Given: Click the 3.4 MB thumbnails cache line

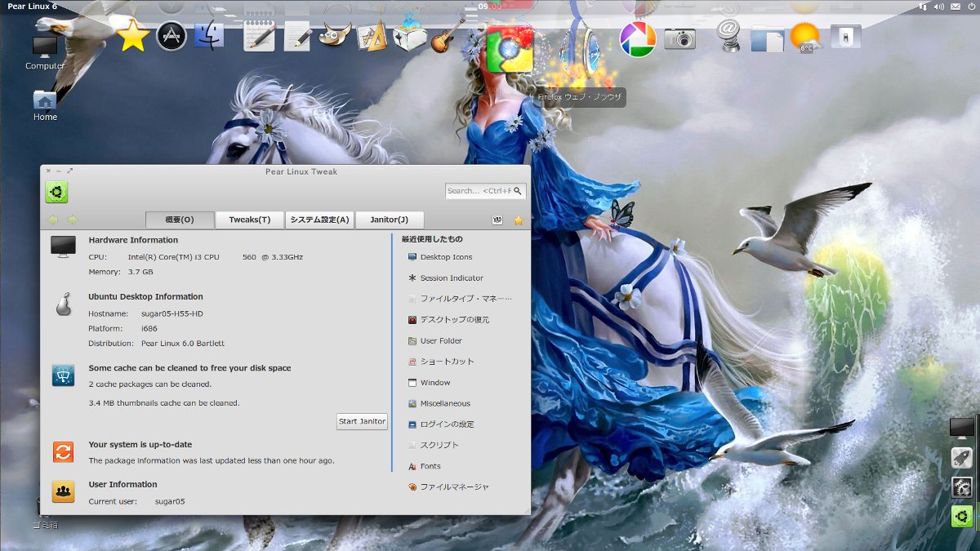Looking at the screenshot, I should [164, 403].
